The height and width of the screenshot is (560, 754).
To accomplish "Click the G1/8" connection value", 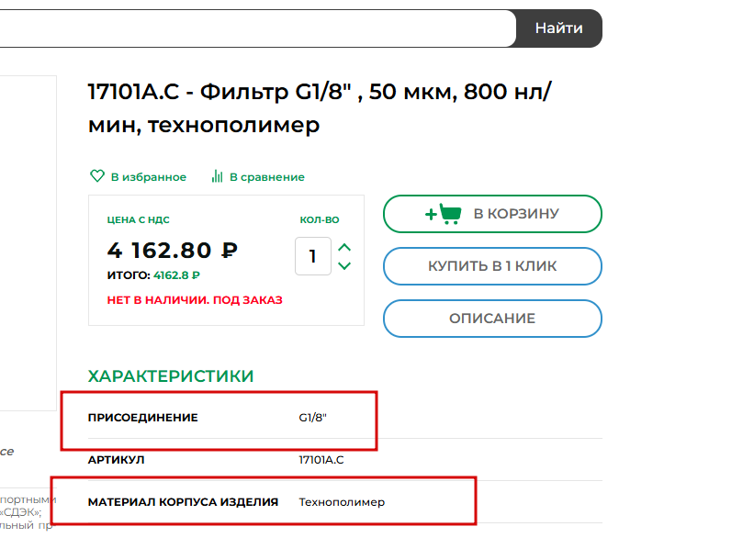I will click(313, 418).
